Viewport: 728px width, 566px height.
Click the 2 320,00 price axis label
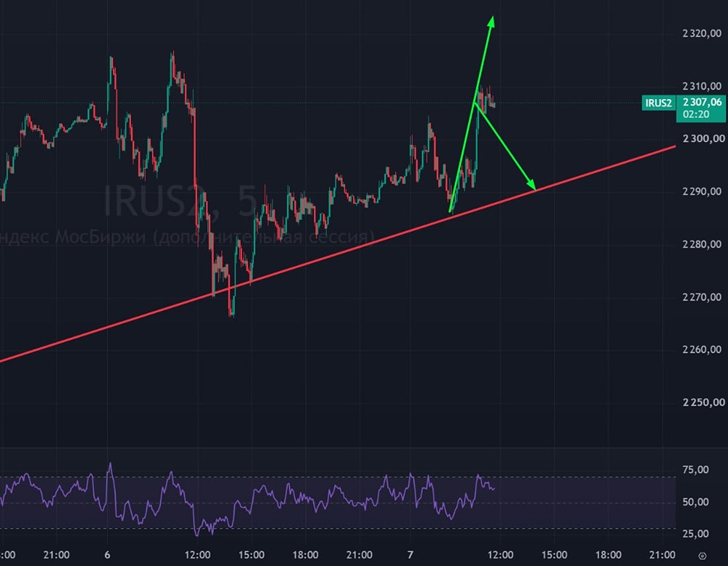point(702,34)
